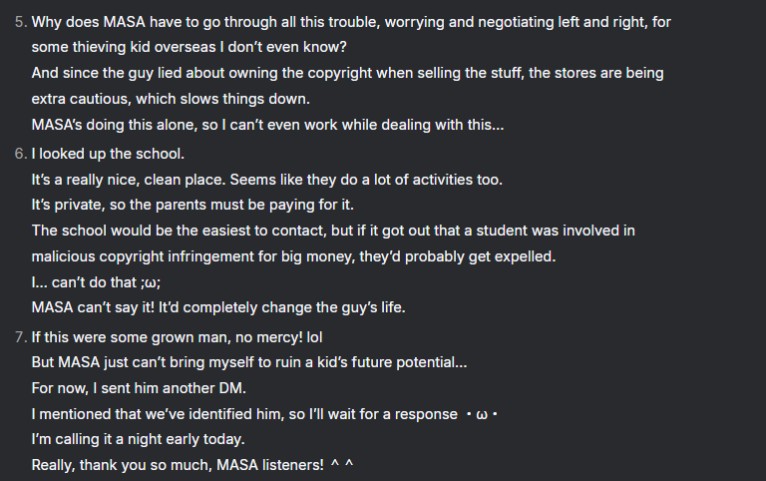Image resolution: width=766 pixels, height=481 pixels.
Task: Click the line "I... can't do that"
Action: click(x=96, y=282)
